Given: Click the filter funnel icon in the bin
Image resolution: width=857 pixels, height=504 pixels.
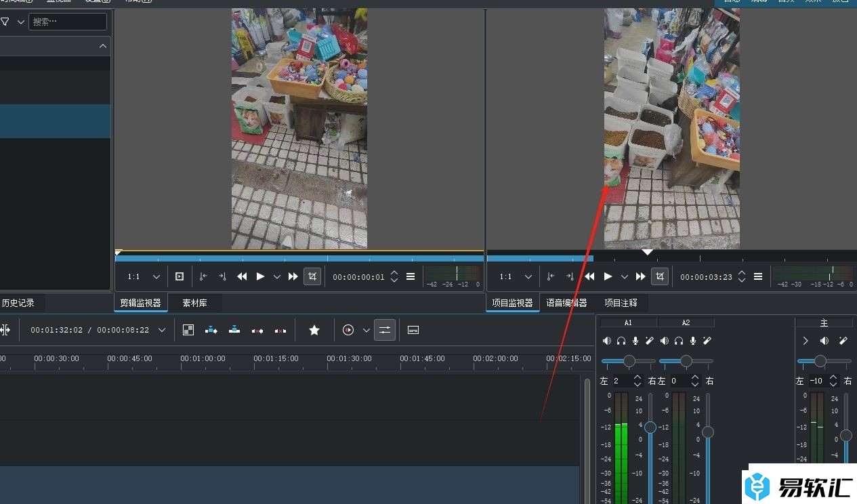Looking at the screenshot, I should pos(5,22).
